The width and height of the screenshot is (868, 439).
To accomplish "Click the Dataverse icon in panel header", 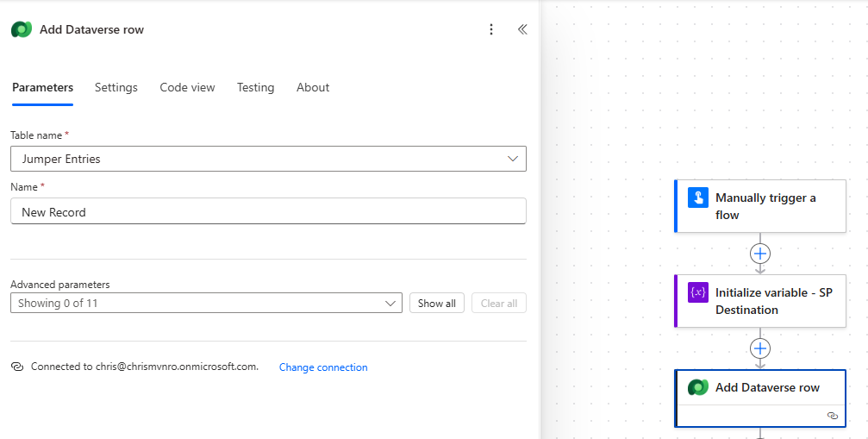I will point(22,29).
